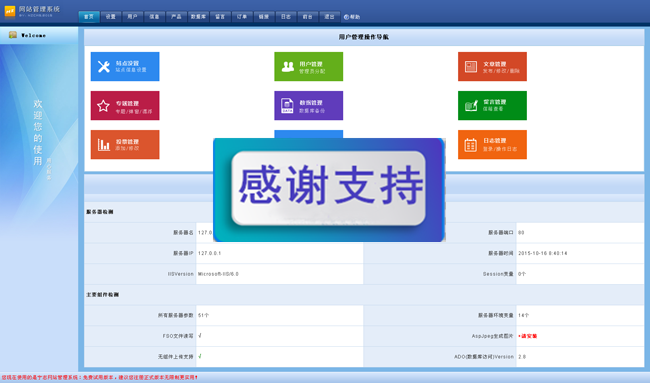
Task: Click the orange site logo icon
Action: 10,11
